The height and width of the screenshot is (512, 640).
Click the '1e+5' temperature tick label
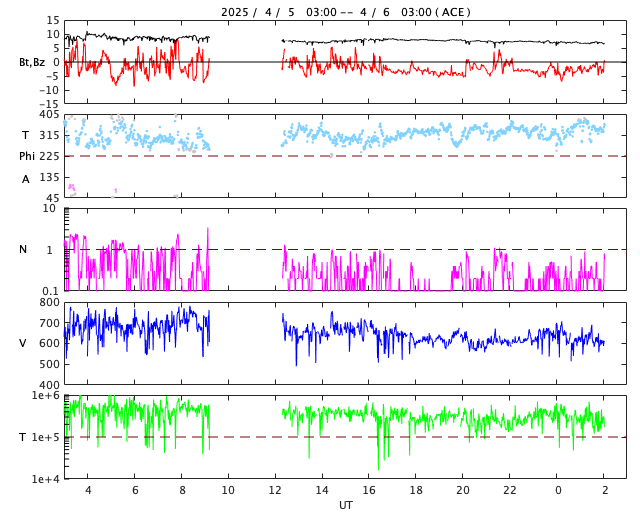tap(46, 437)
